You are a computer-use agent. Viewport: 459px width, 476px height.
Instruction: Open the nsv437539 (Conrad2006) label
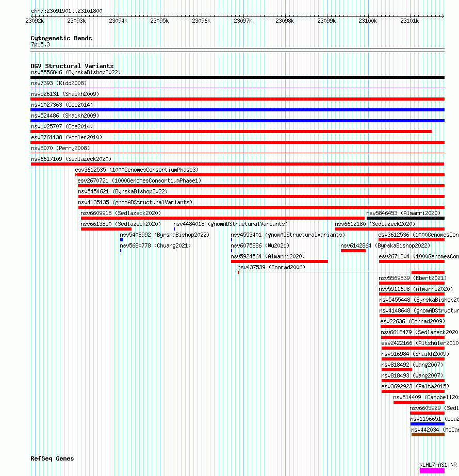[x=271, y=268]
